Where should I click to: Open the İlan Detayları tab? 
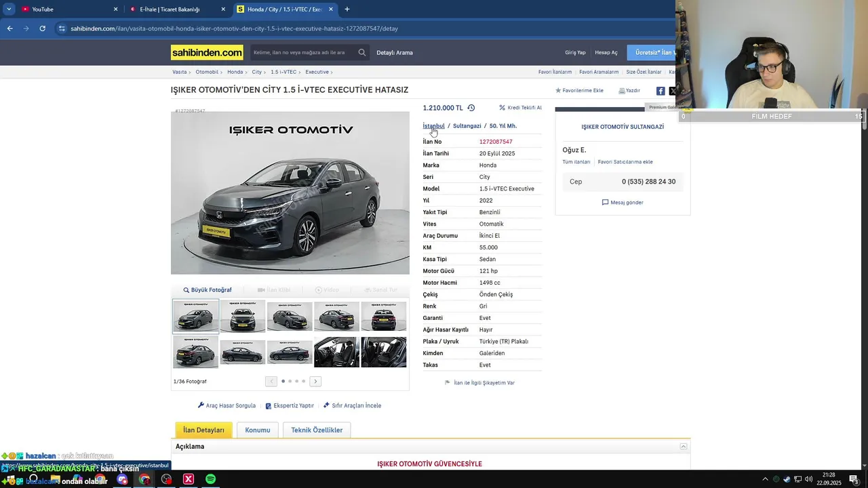(x=203, y=430)
